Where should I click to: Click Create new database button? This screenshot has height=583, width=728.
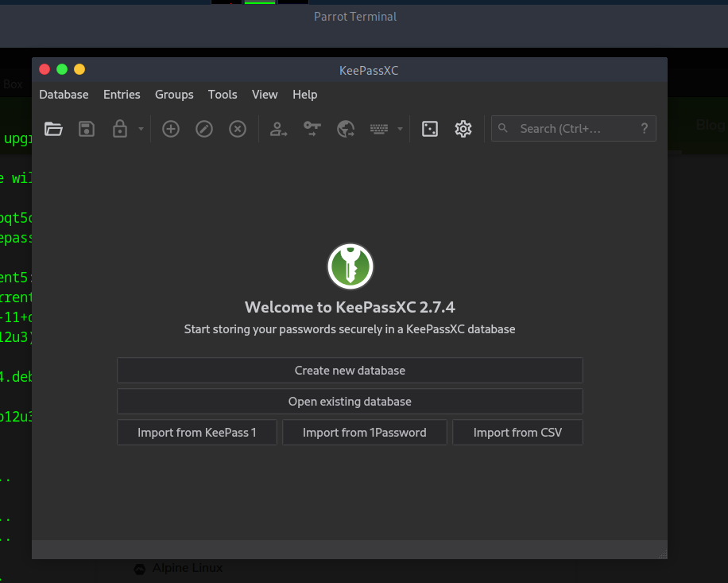click(350, 370)
